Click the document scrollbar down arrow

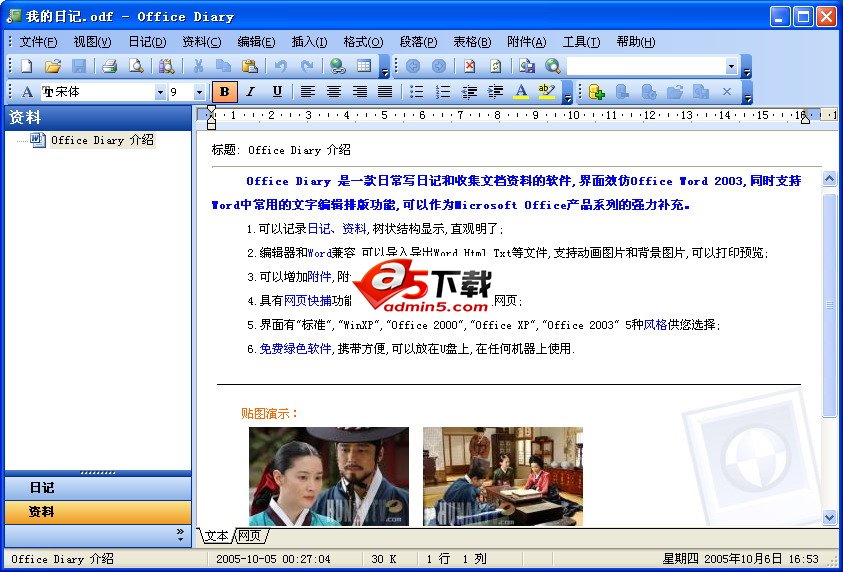pyautogui.click(x=829, y=518)
